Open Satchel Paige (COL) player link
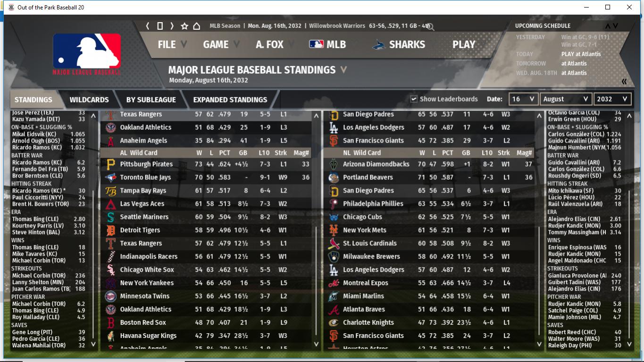Screen dimensions: 644x362 pos(573,311)
